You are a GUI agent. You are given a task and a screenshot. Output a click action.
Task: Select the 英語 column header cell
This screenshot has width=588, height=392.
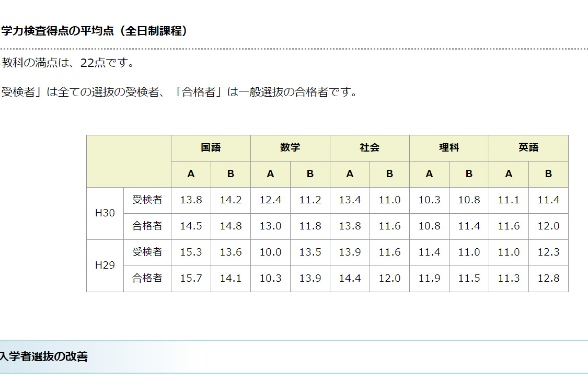pos(528,148)
